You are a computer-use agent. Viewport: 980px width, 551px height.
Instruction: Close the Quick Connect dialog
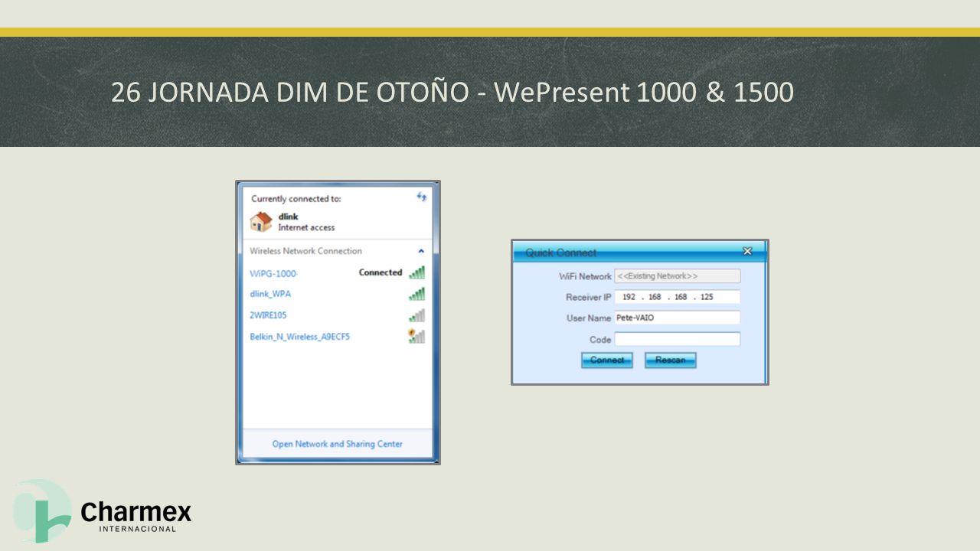(x=748, y=251)
